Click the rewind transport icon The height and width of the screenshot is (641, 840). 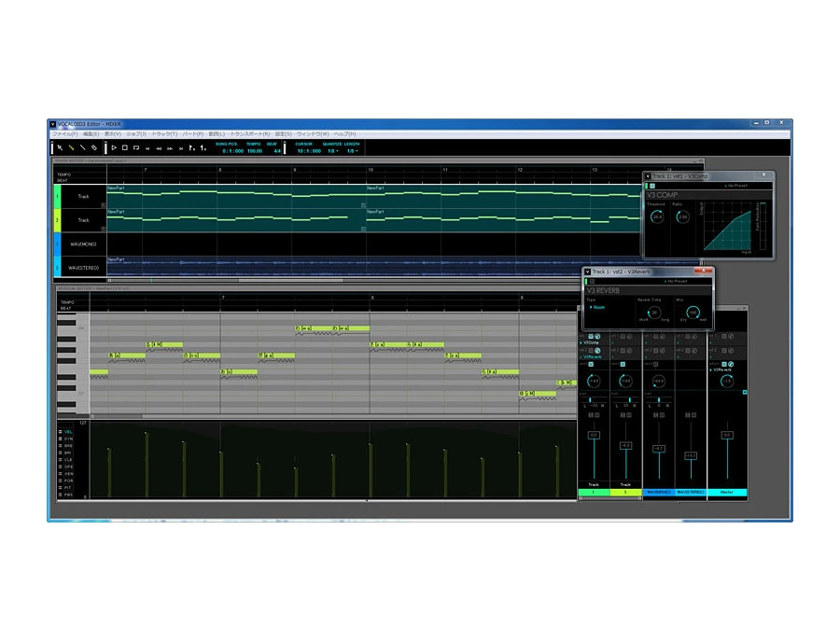[159, 148]
